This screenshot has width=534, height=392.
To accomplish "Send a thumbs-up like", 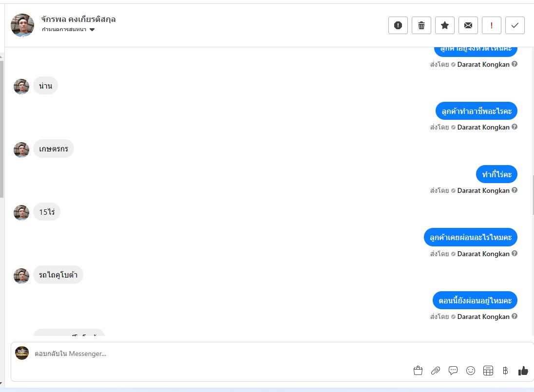I will point(523,371).
